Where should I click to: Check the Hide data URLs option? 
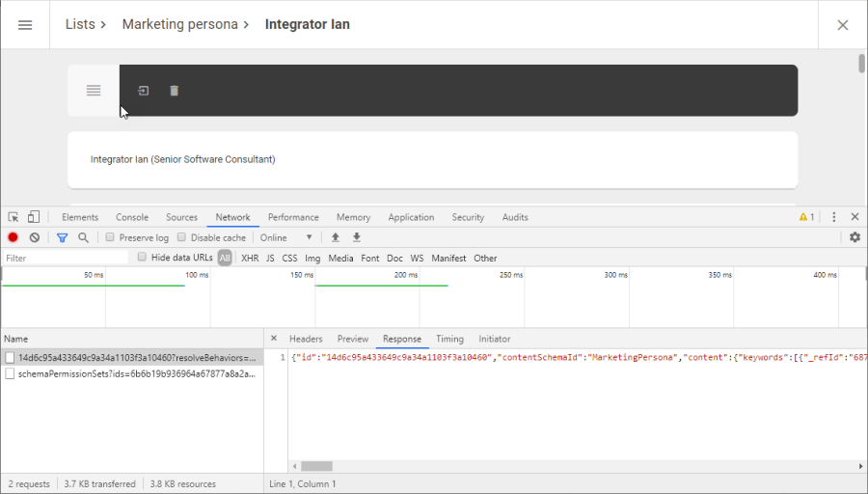[142, 257]
